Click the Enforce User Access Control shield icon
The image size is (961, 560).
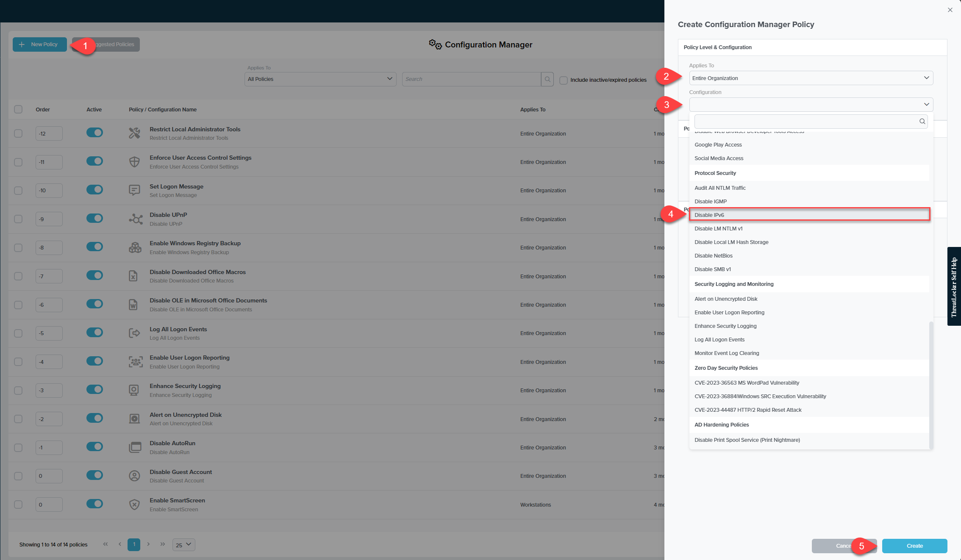click(x=134, y=162)
